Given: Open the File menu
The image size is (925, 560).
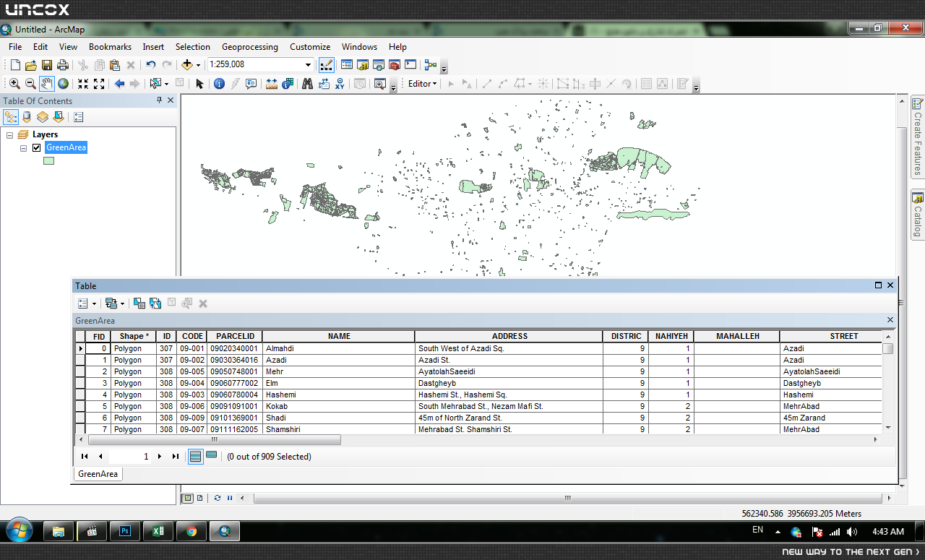Looking at the screenshot, I should click(15, 47).
